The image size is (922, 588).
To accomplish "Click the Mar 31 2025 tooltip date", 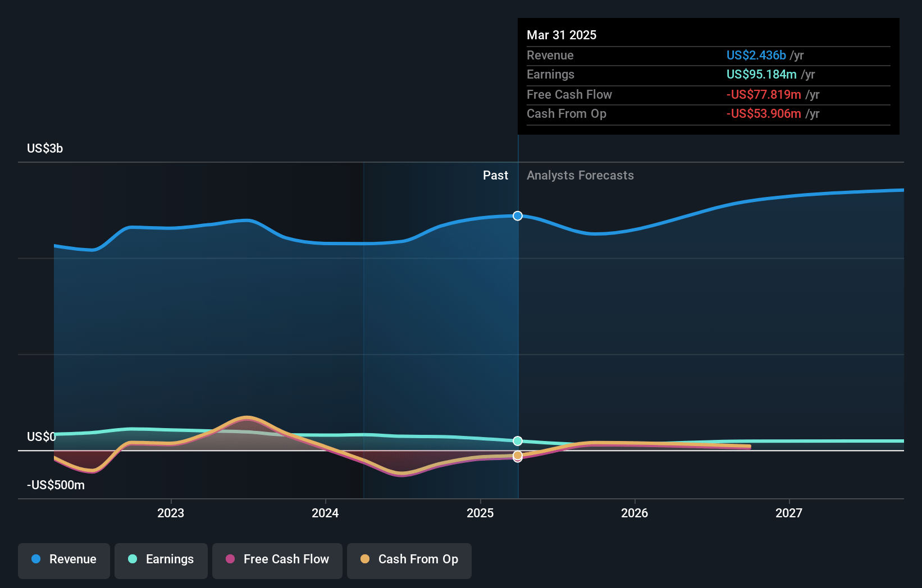I will pos(562,35).
